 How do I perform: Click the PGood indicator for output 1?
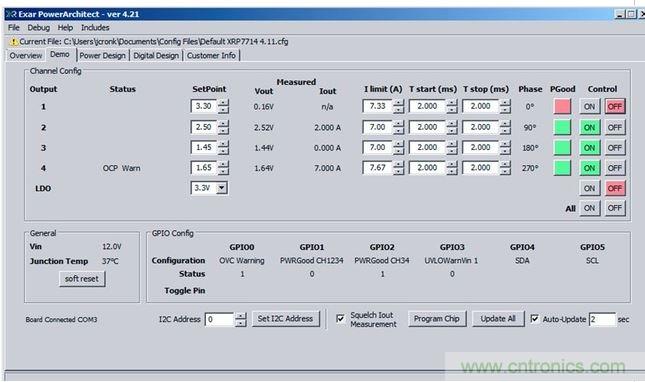tap(562, 106)
